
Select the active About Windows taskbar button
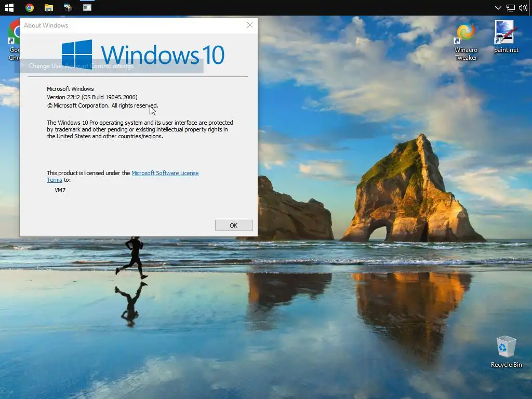tap(87, 7)
